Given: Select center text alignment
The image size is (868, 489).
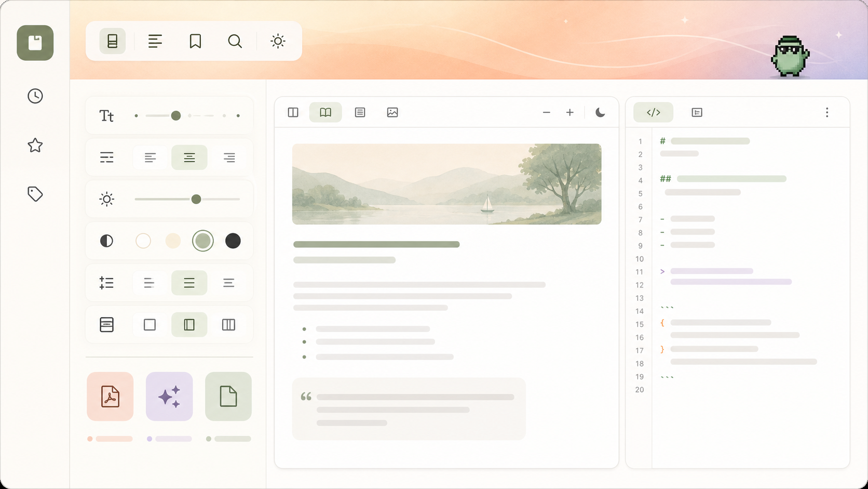Looking at the screenshot, I should [189, 157].
